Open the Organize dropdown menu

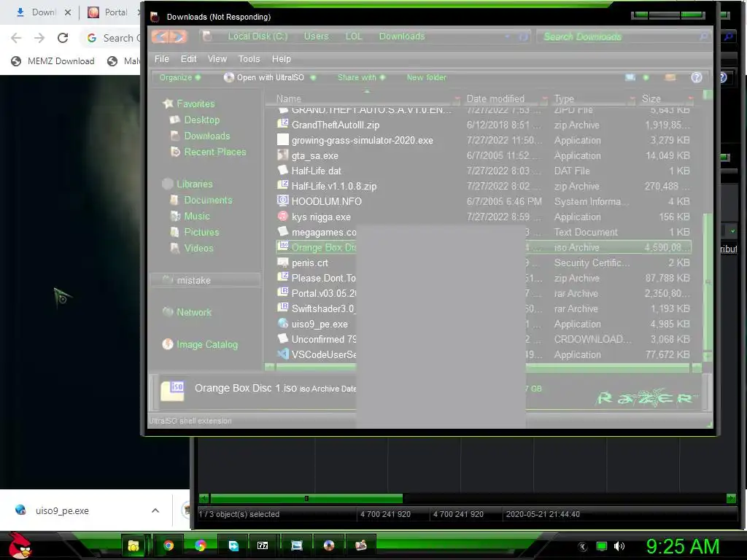click(180, 77)
